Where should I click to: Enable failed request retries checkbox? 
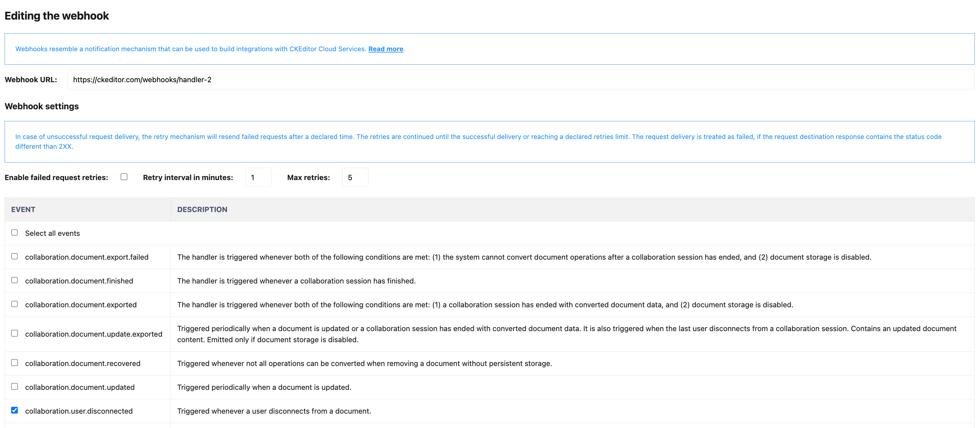[124, 177]
